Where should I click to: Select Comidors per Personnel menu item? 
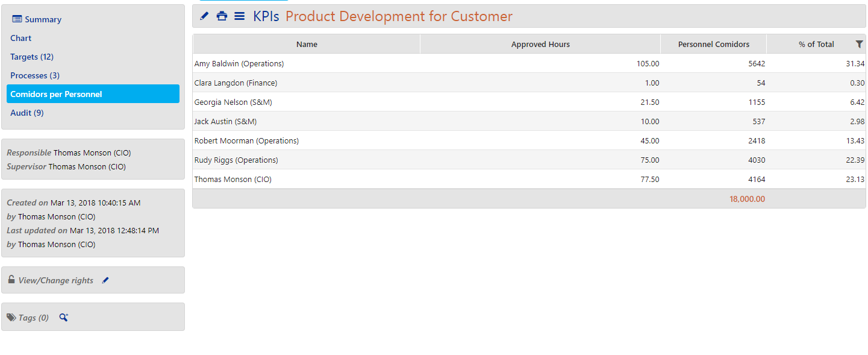93,94
